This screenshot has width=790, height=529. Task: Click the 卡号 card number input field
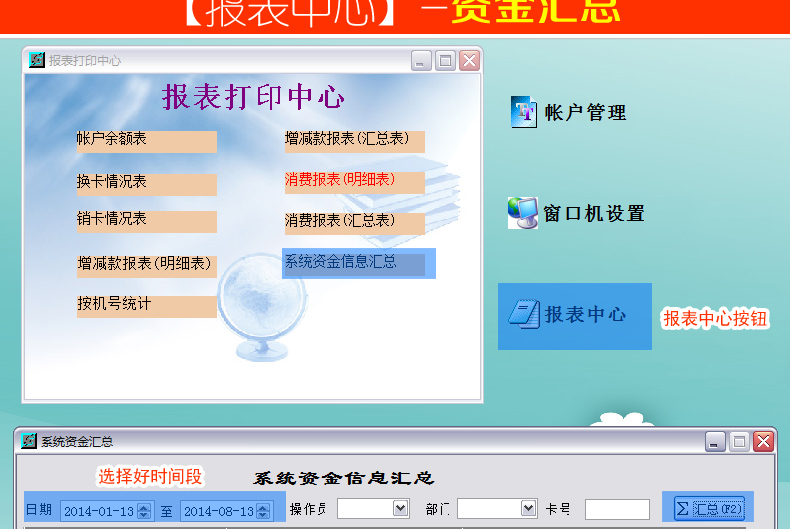[617, 510]
